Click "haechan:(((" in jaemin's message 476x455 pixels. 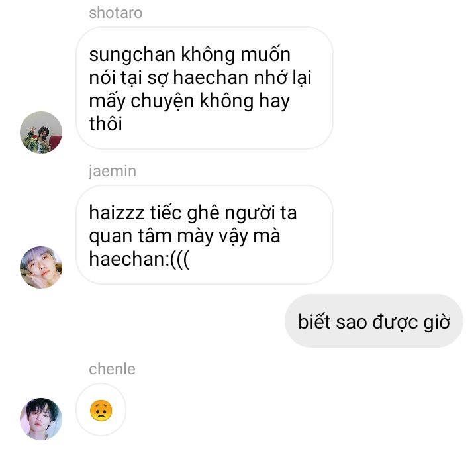pyautogui.click(x=139, y=259)
